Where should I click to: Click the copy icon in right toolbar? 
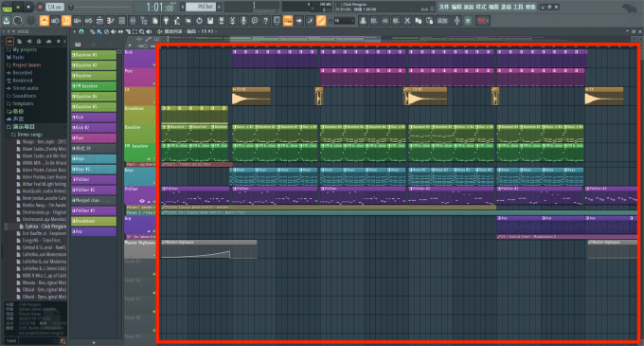tap(418, 21)
